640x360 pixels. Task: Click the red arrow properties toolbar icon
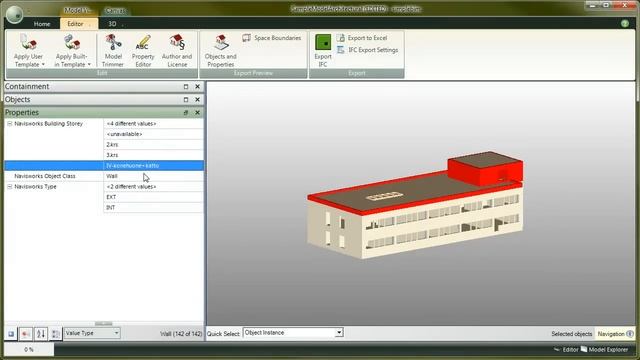pos(26,334)
